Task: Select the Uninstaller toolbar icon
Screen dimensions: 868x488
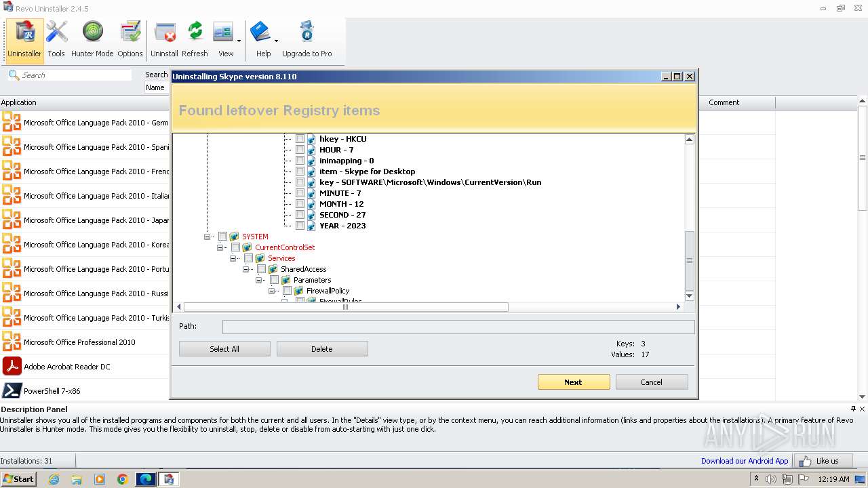Action: tap(24, 40)
